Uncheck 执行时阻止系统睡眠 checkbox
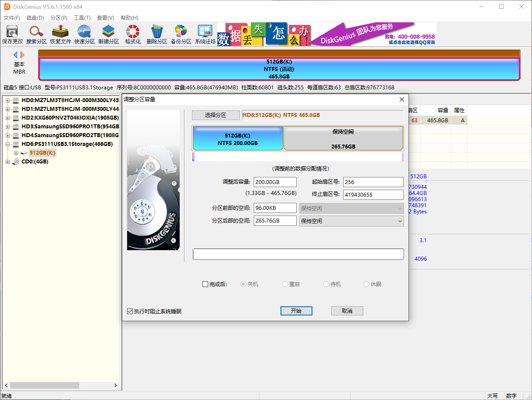 coord(130,312)
